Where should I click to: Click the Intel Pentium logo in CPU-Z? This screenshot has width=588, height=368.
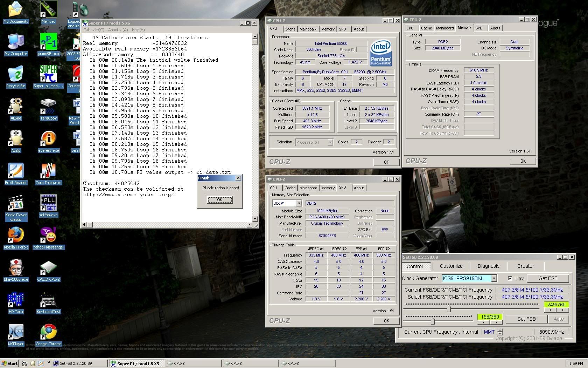(381, 53)
